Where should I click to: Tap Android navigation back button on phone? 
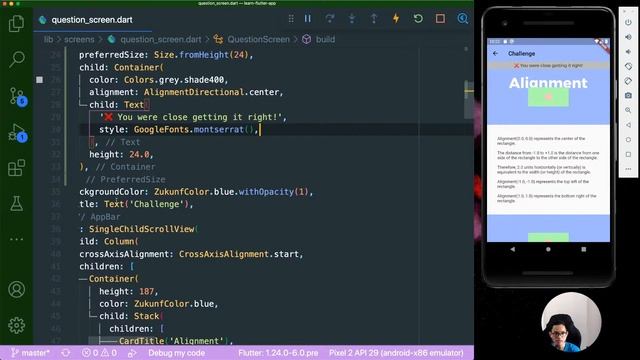[513, 249]
